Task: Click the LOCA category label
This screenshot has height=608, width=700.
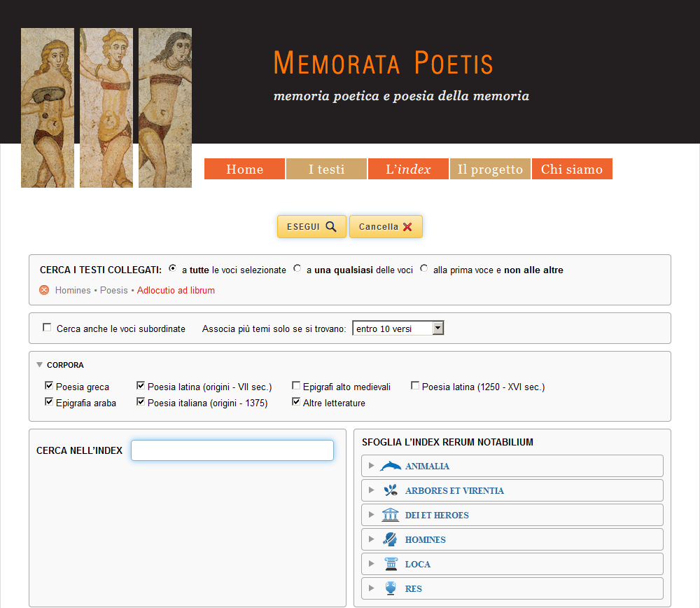Action: tap(417, 564)
